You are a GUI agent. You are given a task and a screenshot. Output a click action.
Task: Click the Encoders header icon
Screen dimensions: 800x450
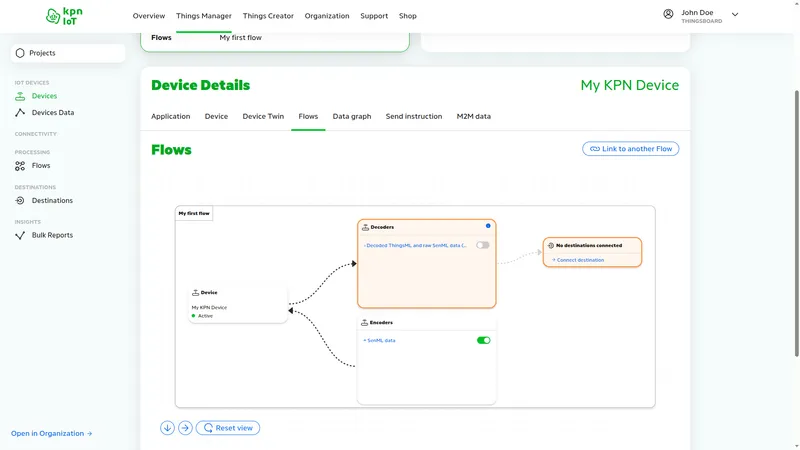point(364,322)
